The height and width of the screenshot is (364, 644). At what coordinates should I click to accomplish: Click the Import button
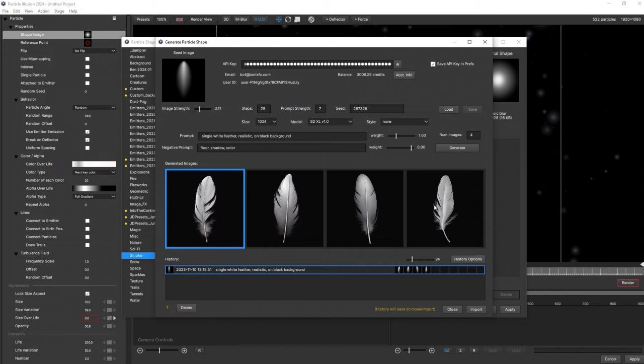pos(476,310)
